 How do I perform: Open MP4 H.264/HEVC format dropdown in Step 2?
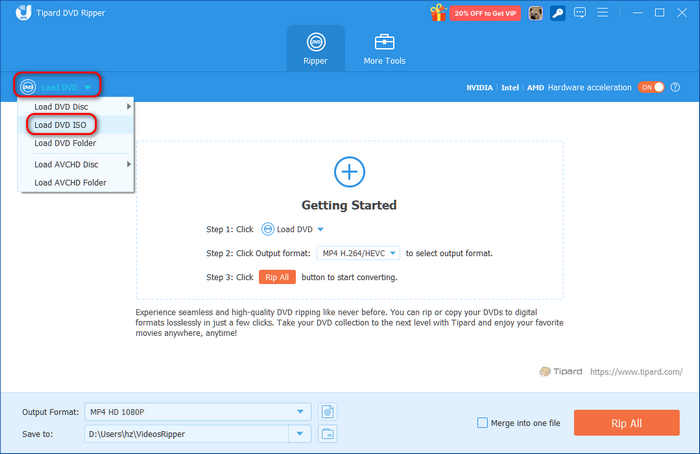tap(358, 253)
